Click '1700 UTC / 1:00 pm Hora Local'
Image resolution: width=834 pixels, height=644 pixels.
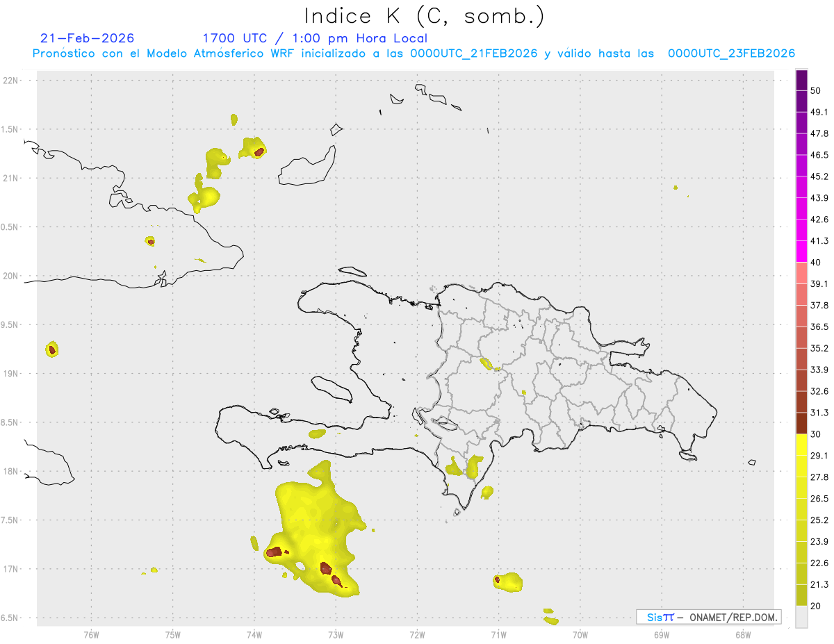[315, 38]
